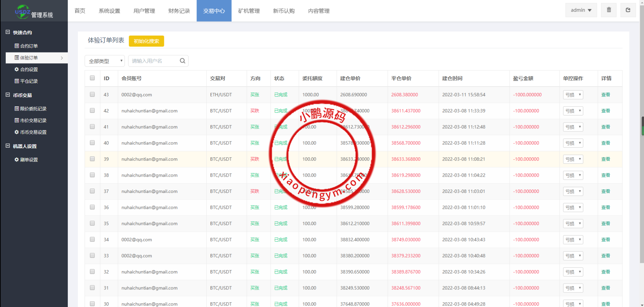Open the admin user dropdown
The width and height of the screenshot is (644, 307).
(581, 10)
